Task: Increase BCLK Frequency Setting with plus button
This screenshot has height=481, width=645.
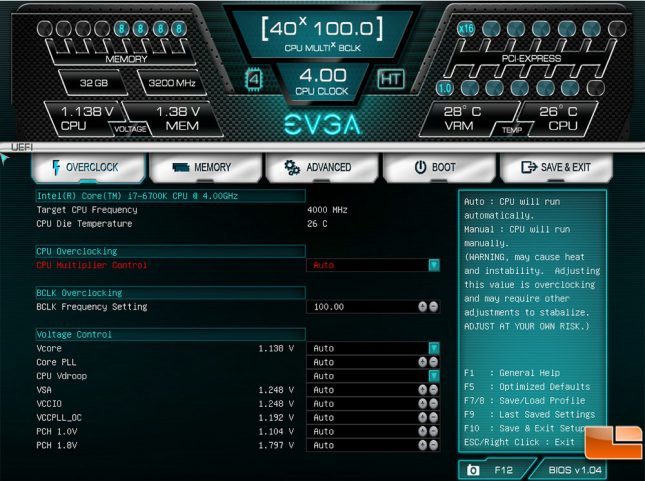Action: pos(422,307)
